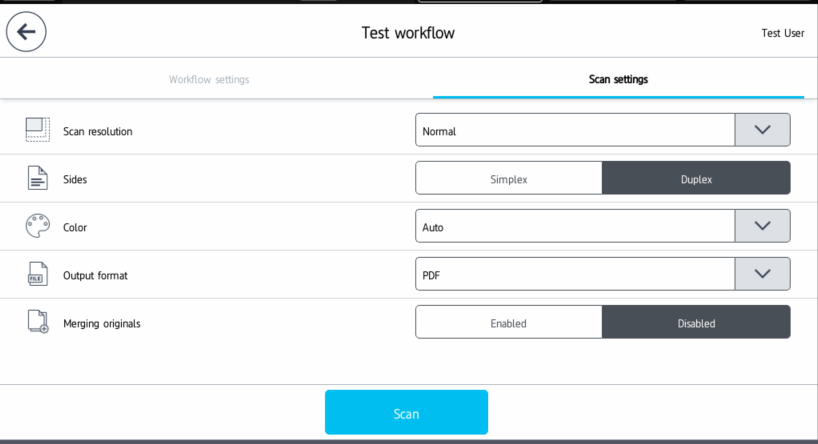This screenshot has width=818, height=444.
Task: Expand the Scan resolution dropdown arrow
Action: click(762, 130)
